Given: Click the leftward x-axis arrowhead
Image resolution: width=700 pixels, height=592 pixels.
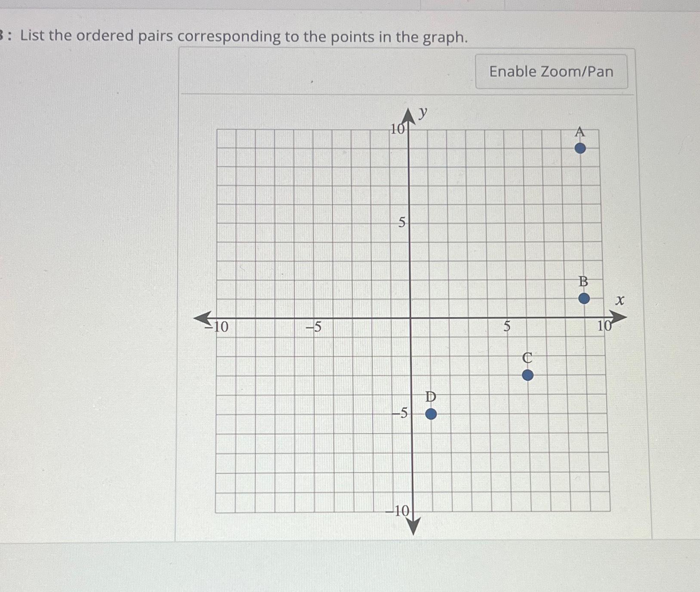Looking at the screenshot, I should pyautogui.click(x=202, y=318).
